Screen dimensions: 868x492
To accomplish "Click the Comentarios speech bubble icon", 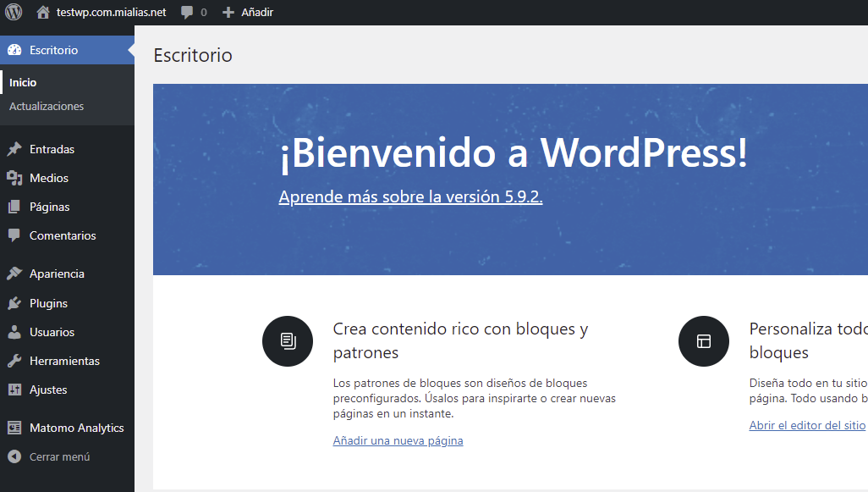I will [14, 235].
